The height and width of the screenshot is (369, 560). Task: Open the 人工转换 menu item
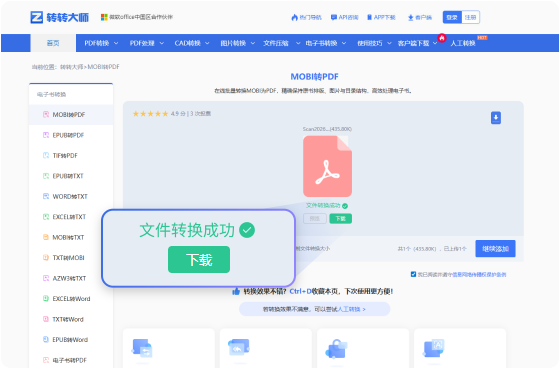pos(463,43)
